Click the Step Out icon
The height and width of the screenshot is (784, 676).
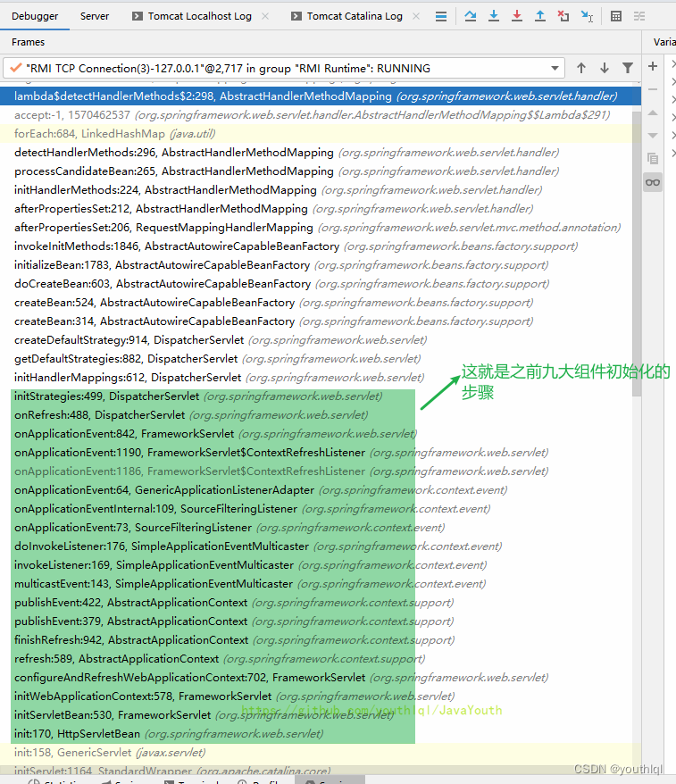tap(540, 16)
